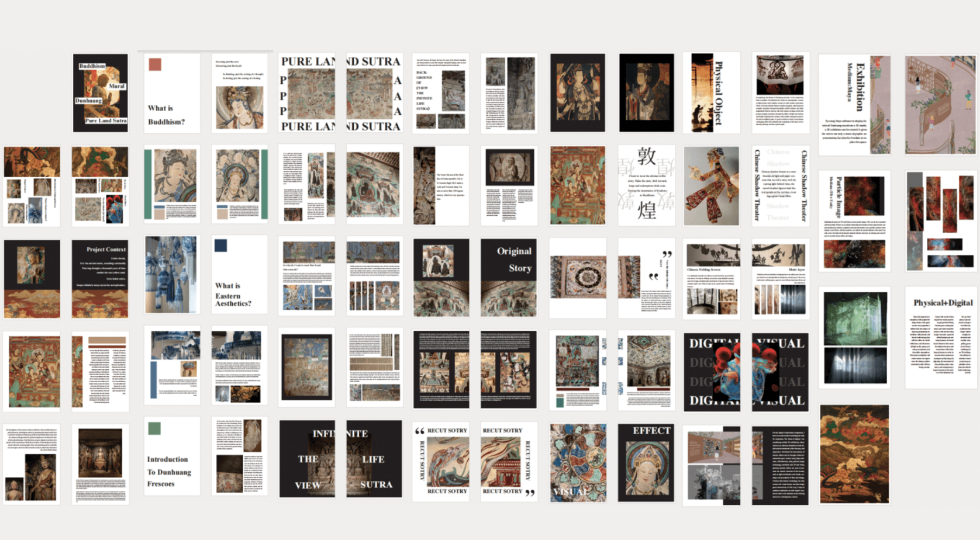
Task: Select the page with large quotation marks
Action: coord(646,278)
